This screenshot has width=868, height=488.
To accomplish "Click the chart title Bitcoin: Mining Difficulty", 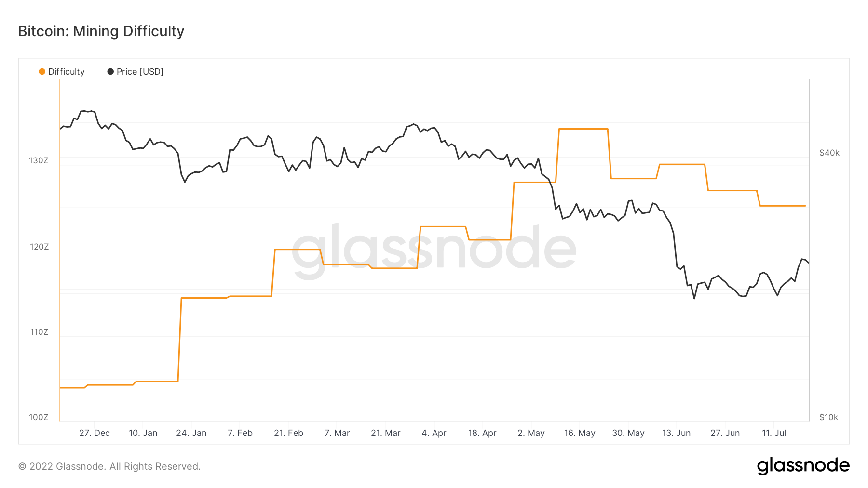I will pyautogui.click(x=101, y=31).
